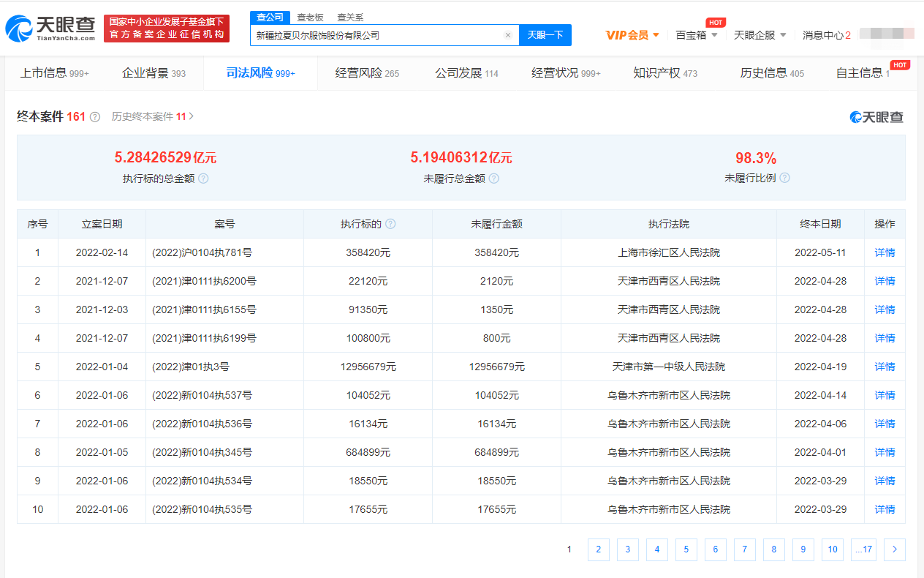Screen dimensions: 924x578
Task: Click help icon beside 未履行比例
Action: tap(784, 178)
